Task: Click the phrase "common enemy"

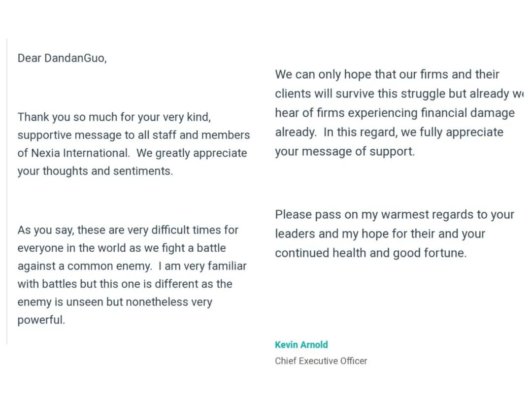Action: [109, 266]
